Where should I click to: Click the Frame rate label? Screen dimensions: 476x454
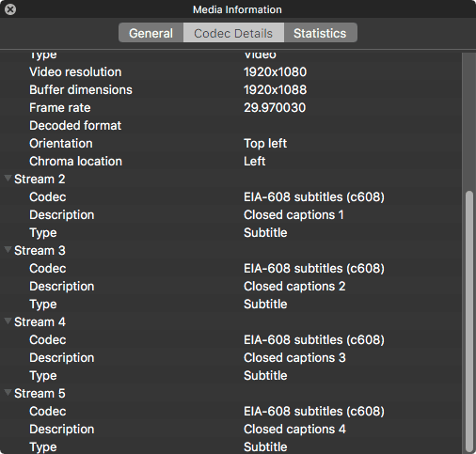tap(60, 108)
